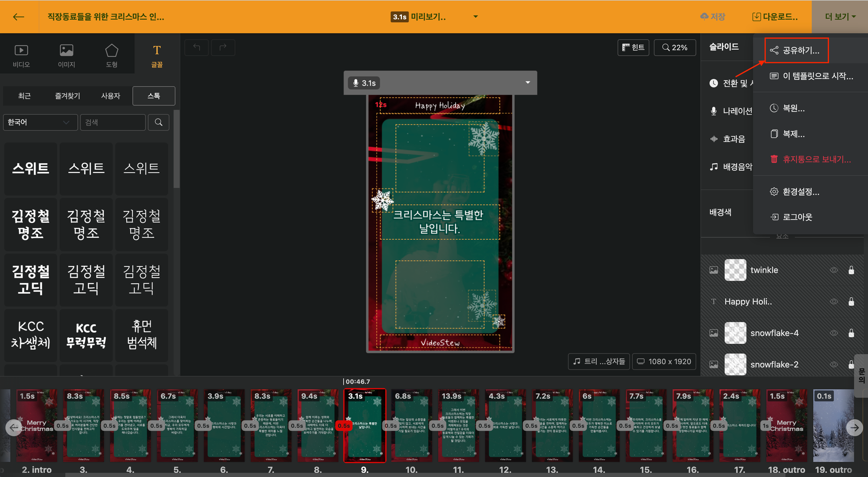
Task: Open the 이미지 asset tab
Action: [x=66, y=56]
